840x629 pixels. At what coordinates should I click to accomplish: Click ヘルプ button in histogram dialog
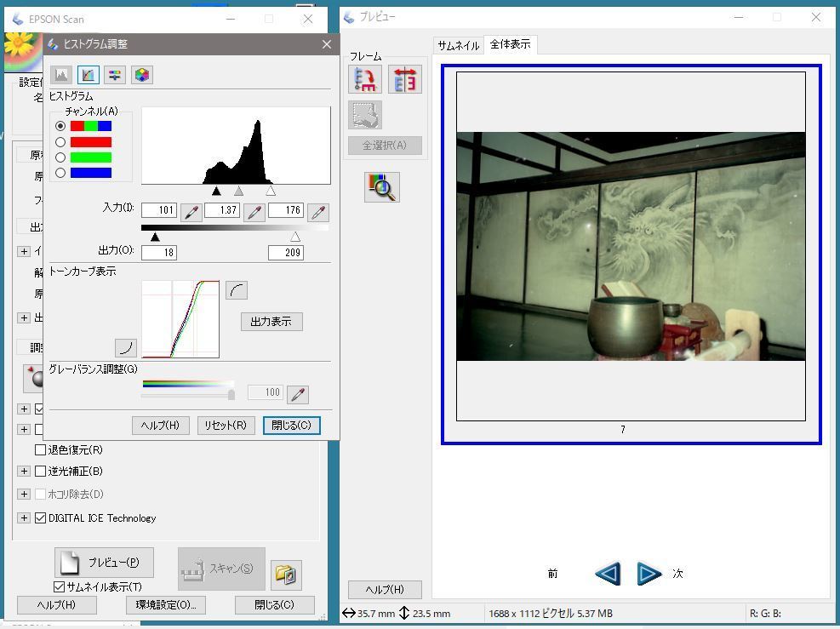click(x=160, y=426)
